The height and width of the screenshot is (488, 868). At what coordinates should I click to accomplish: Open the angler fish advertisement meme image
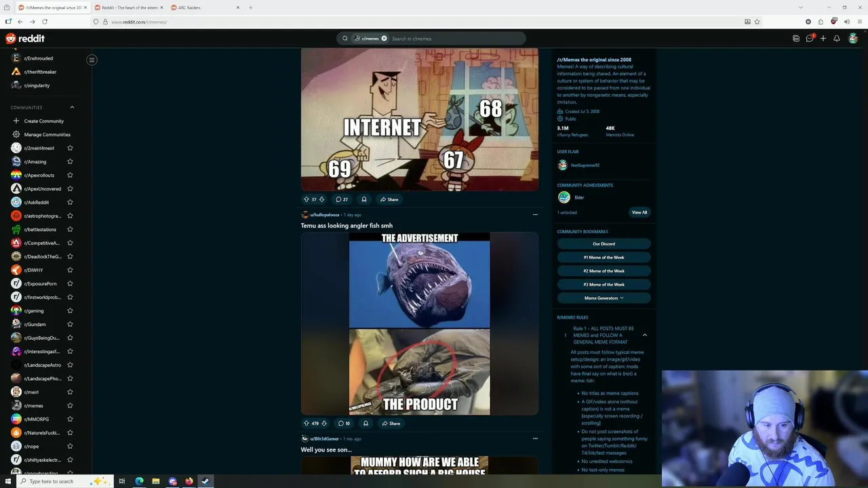(x=419, y=323)
